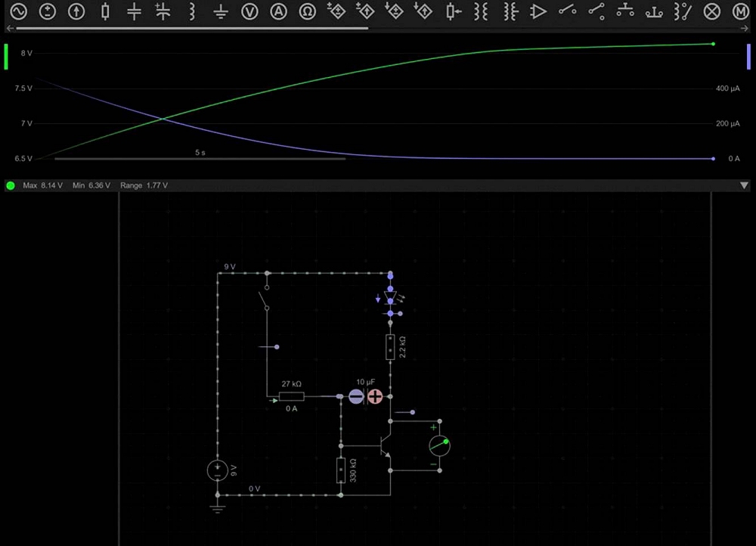Click the 27 kΩ resistor in circuit
The width and height of the screenshot is (756, 546).
pos(291,396)
